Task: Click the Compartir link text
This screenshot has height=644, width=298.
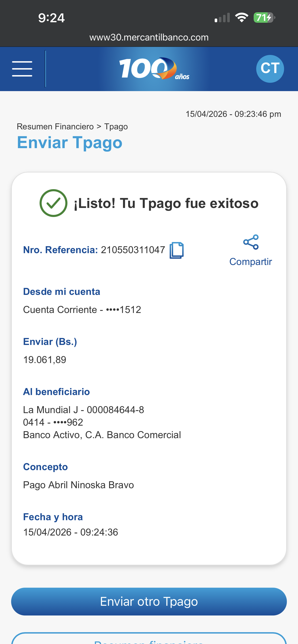Action: point(250,262)
